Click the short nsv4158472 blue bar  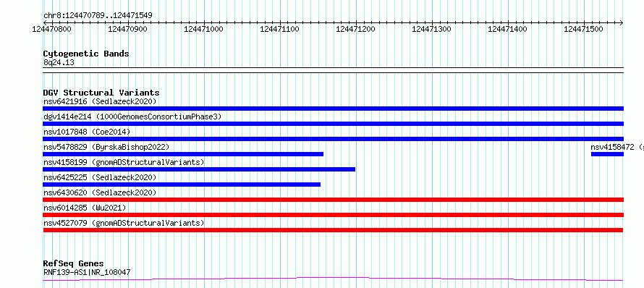(x=607, y=154)
